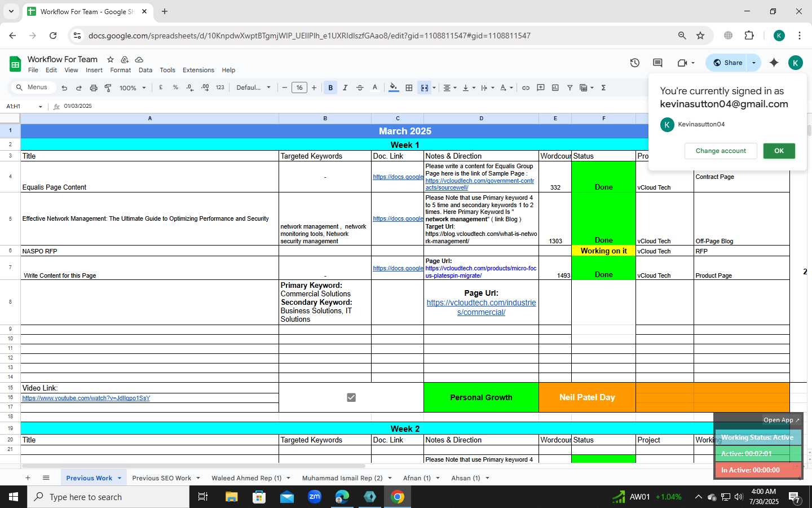Open text rotation dropdown
812x508 pixels.
pyautogui.click(x=506, y=87)
